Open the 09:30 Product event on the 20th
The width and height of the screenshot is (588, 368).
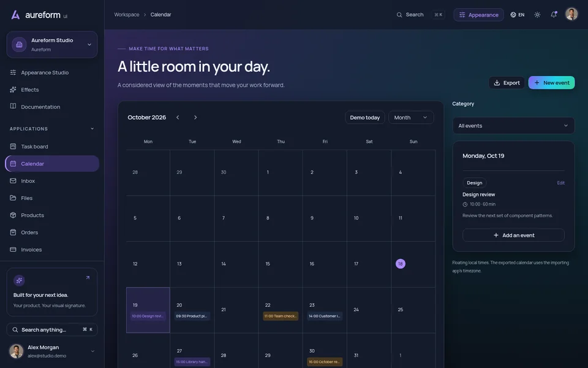click(x=192, y=316)
